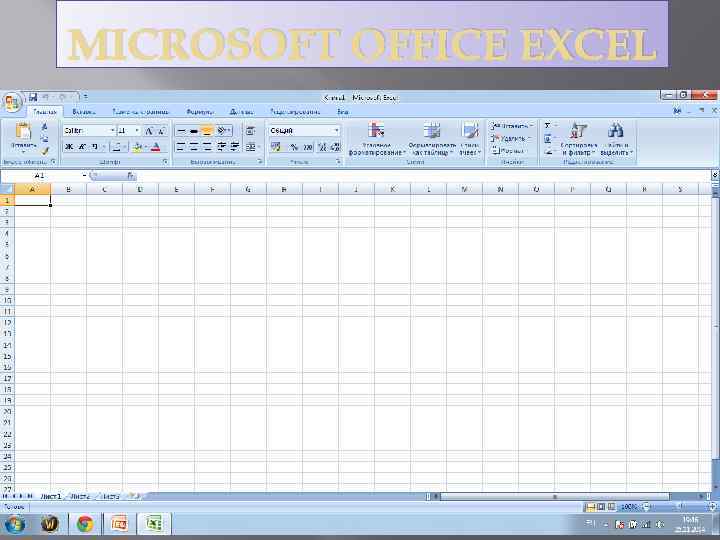This screenshot has height=540, width=720.
Task: Open the number format dropdown showing Общий
Action: tap(337, 131)
